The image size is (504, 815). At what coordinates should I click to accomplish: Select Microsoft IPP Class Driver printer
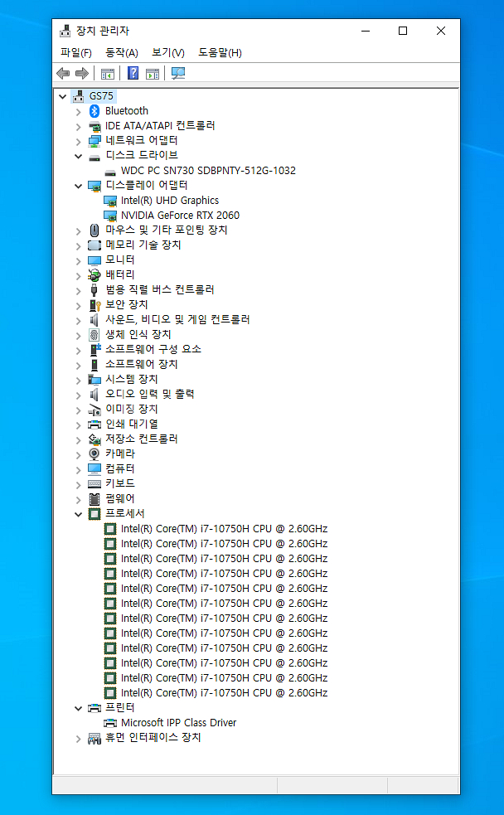click(179, 722)
